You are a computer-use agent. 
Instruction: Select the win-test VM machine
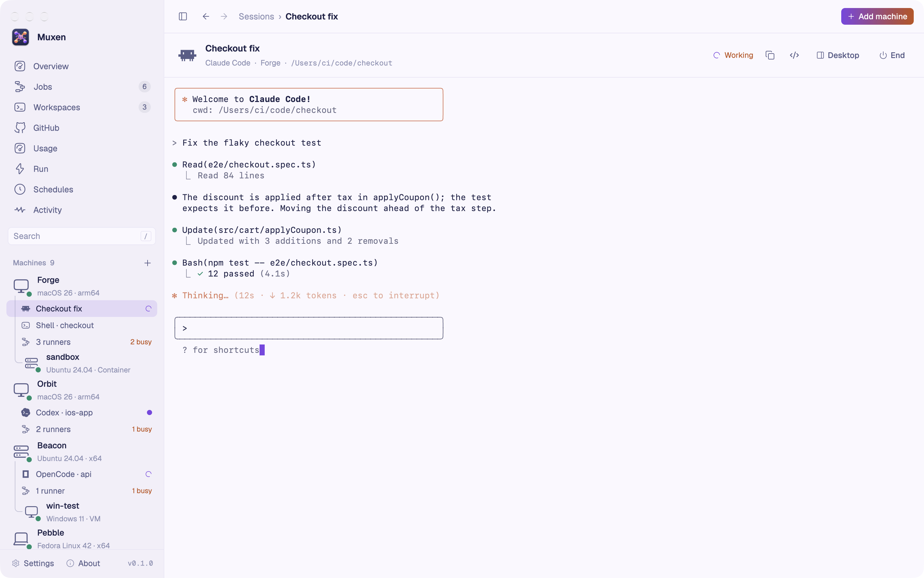click(x=86, y=512)
